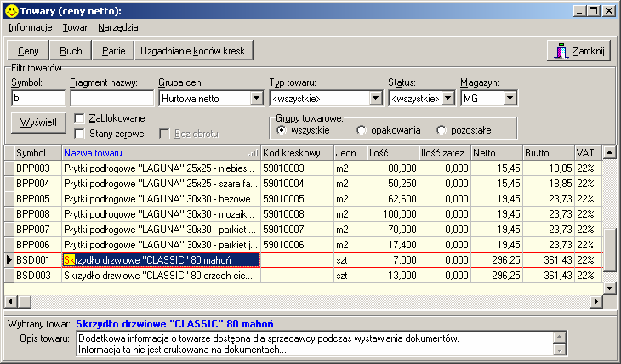Click the Symbol filter input field
The image size is (621, 364).
coord(38,98)
